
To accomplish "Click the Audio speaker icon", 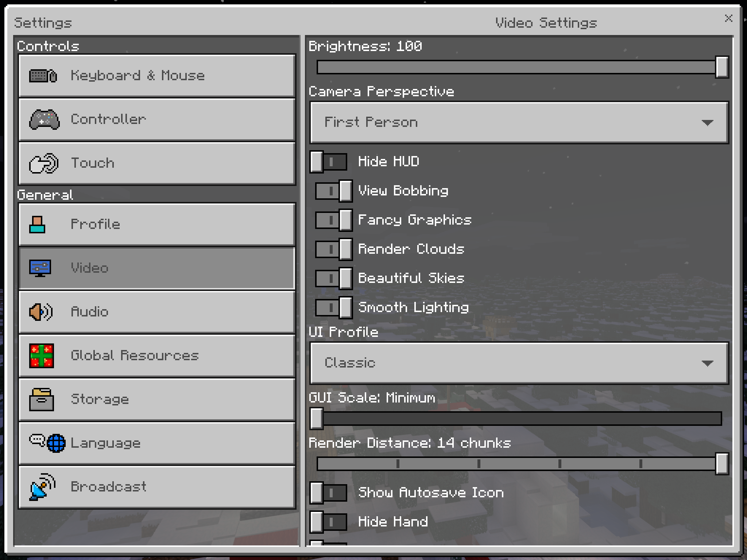I will (41, 312).
